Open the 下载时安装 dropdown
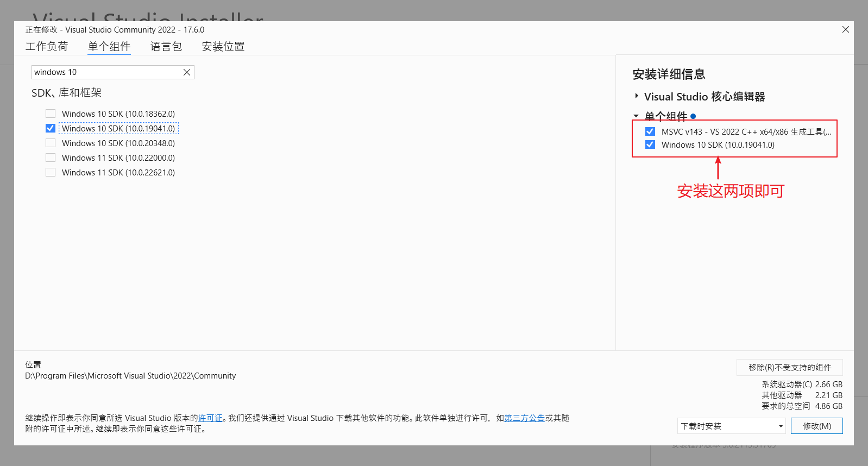Screen dimensions: 868x466 click(x=732, y=426)
